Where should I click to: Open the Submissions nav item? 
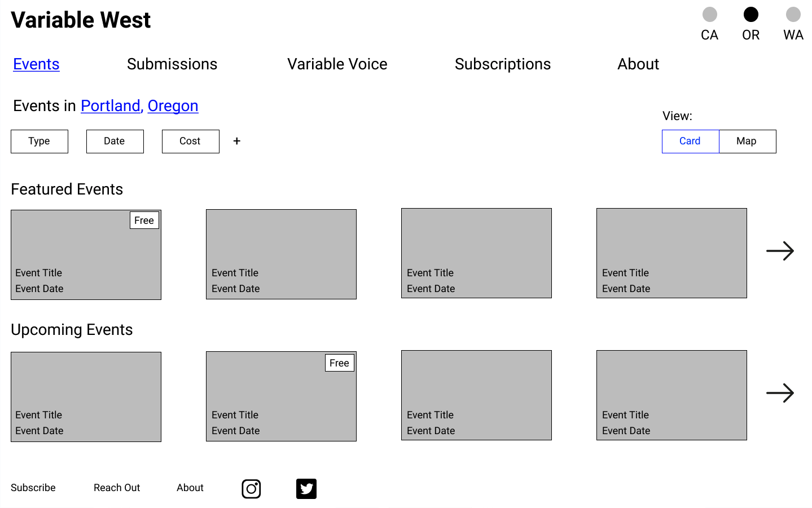[x=172, y=64]
